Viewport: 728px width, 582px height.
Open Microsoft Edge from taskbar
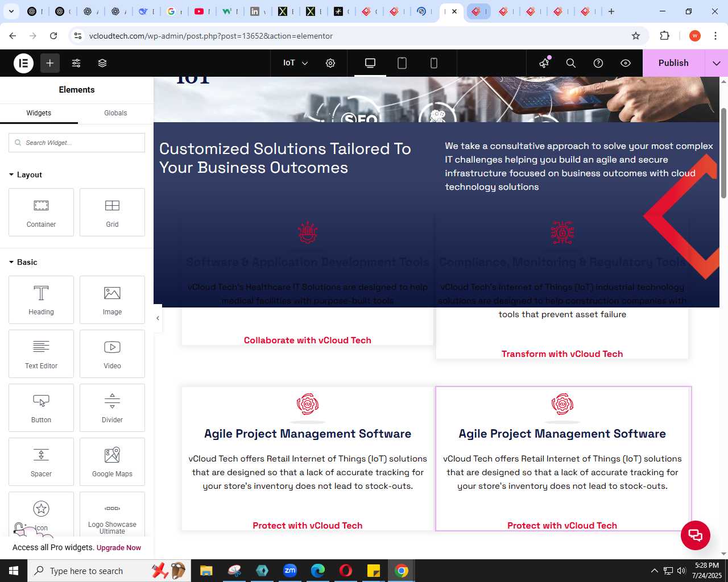318,571
